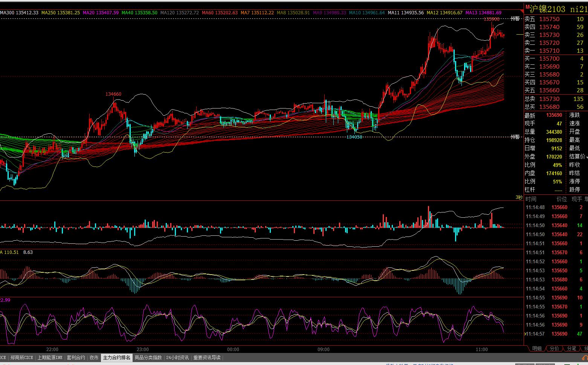
Task: Click the 时间 column header in trade list
Action: (531, 199)
